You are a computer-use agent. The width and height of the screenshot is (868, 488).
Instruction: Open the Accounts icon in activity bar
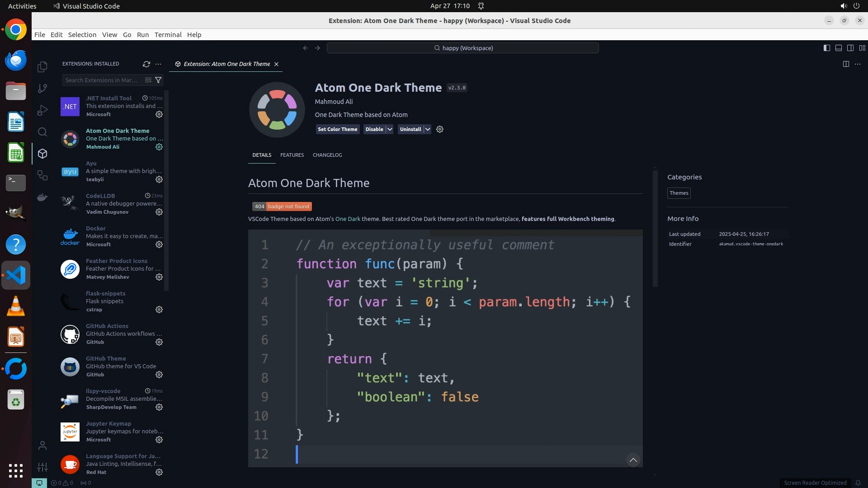[42, 446]
